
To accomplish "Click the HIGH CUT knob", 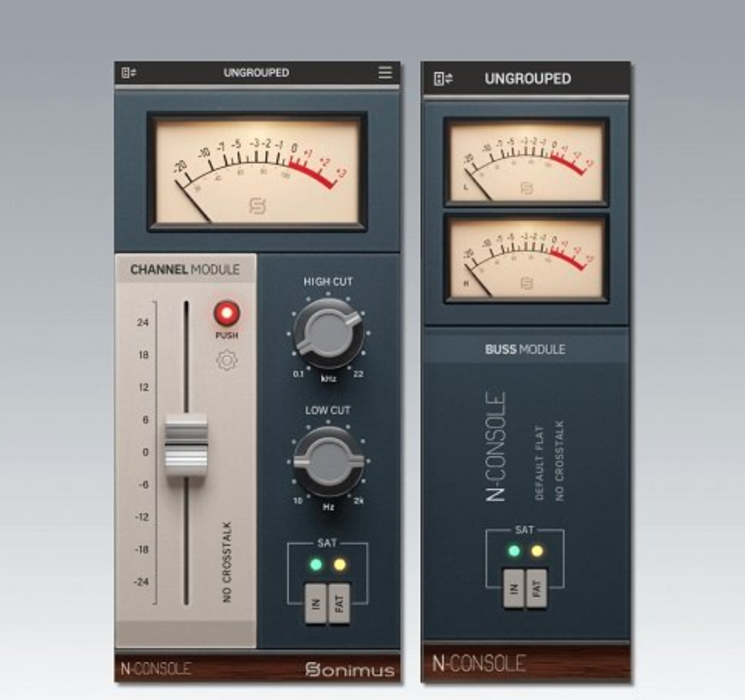I will [328, 331].
